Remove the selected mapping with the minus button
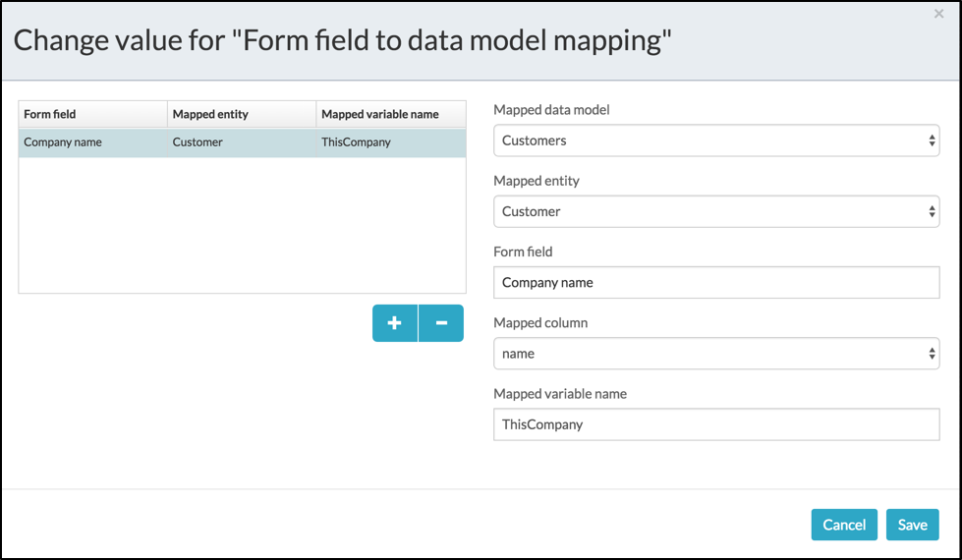 point(441,323)
